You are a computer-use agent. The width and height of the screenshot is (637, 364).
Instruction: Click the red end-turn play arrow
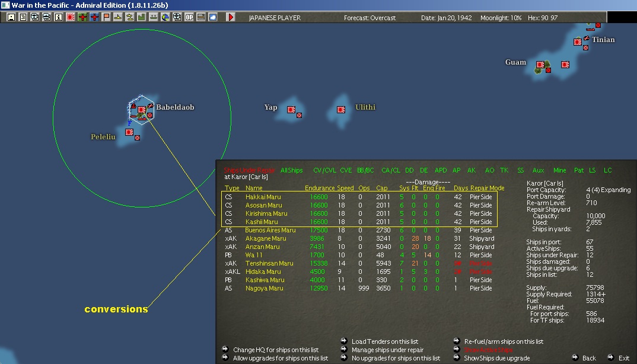pyautogui.click(x=230, y=17)
